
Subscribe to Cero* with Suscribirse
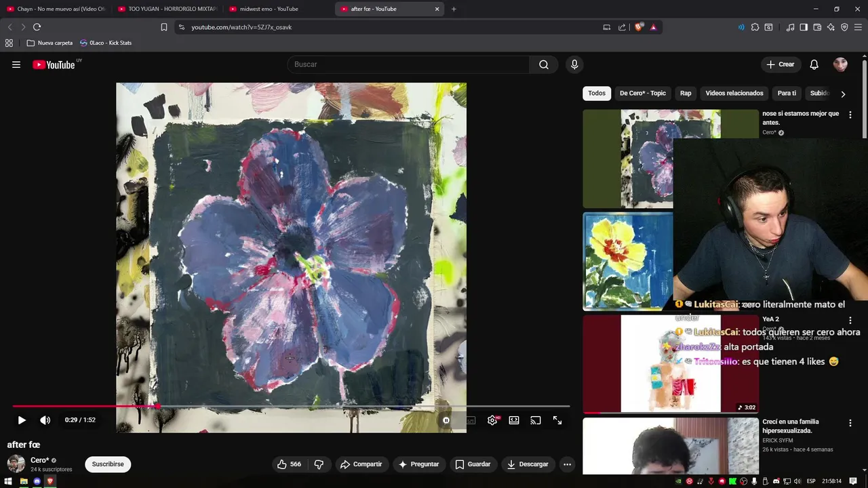coord(108,464)
